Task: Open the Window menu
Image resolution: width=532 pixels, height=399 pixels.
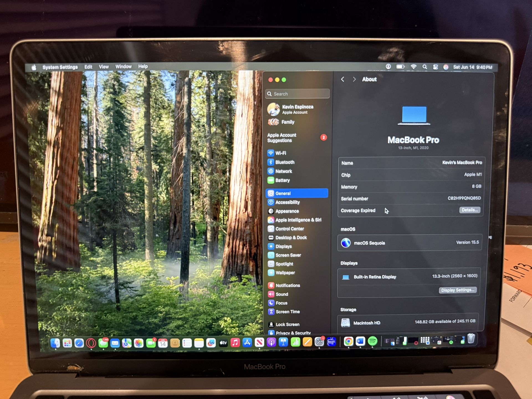Action: [124, 66]
